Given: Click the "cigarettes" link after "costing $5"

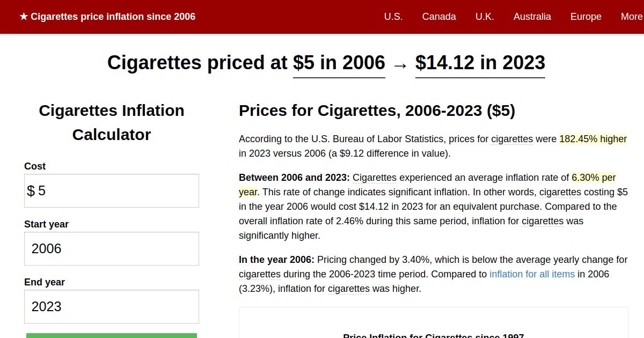Looking at the screenshot, I should (560, 192).
